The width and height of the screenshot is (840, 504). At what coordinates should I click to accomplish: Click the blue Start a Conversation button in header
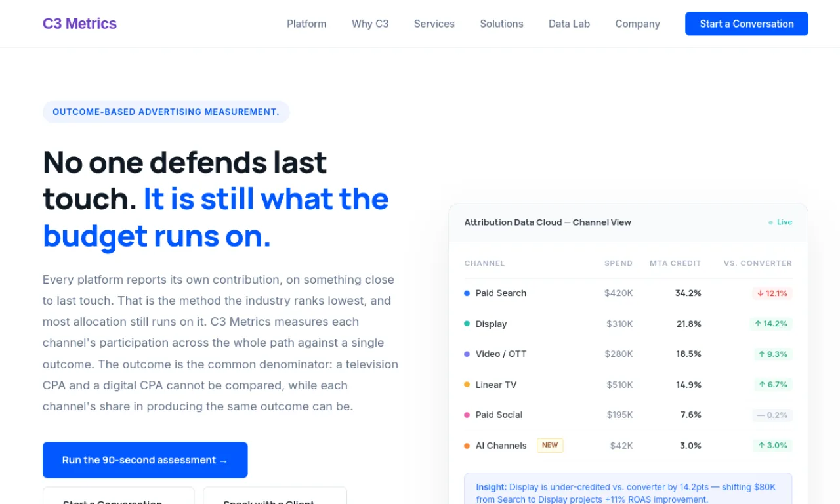pos(747,24)
